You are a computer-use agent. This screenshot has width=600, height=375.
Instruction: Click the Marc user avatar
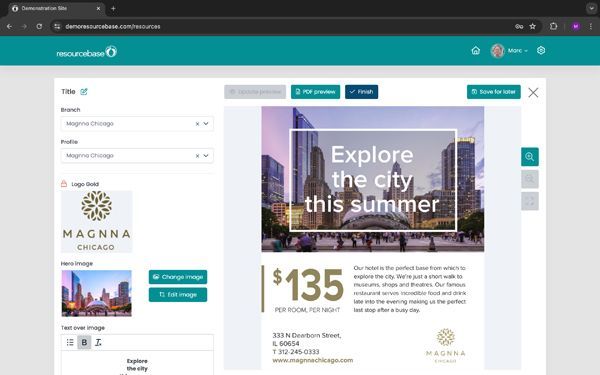pos(497,51)
